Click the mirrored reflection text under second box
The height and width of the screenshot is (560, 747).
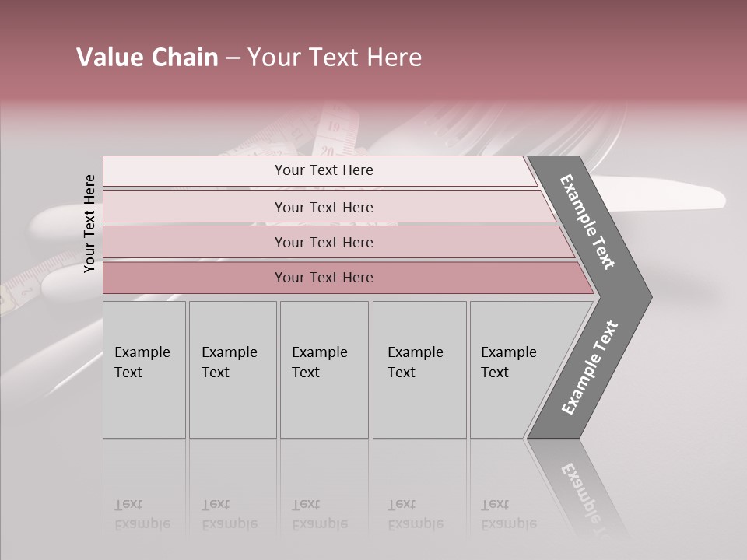pos(230,515)
